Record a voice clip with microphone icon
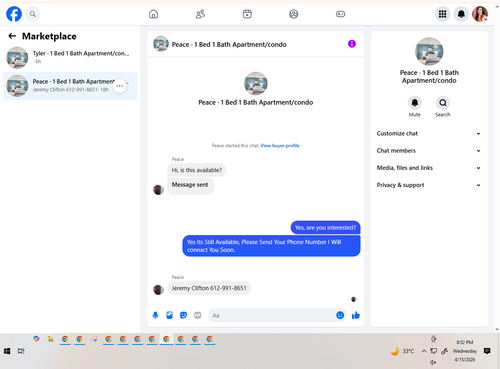 pos(155,315)
